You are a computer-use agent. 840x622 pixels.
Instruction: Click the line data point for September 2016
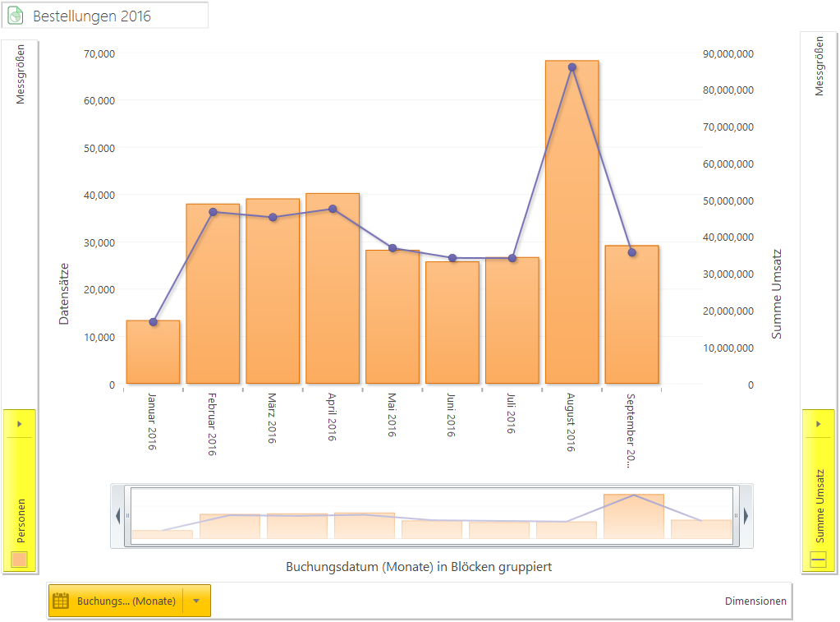pos(632,252)
